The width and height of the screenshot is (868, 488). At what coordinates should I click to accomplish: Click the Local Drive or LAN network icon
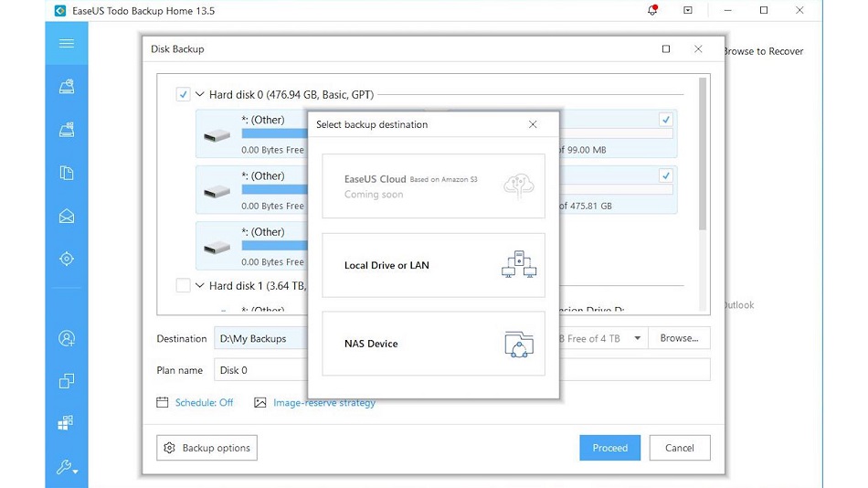(519, 264)
